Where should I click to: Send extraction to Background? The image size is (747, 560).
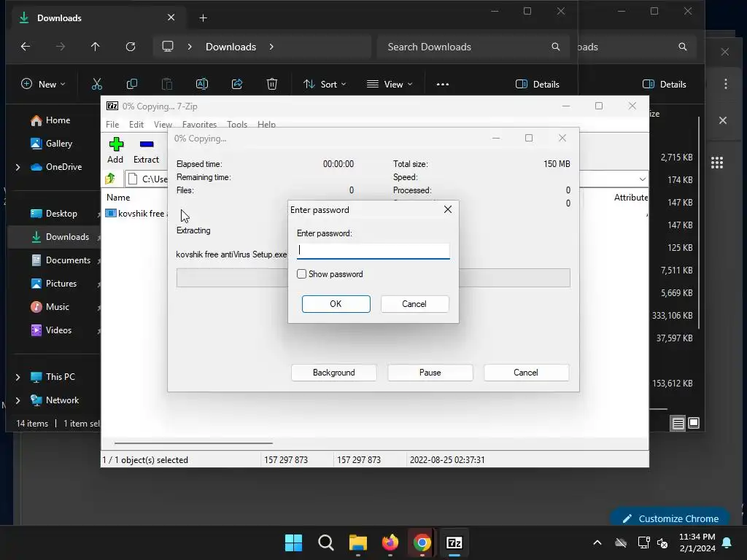(333, 373)
